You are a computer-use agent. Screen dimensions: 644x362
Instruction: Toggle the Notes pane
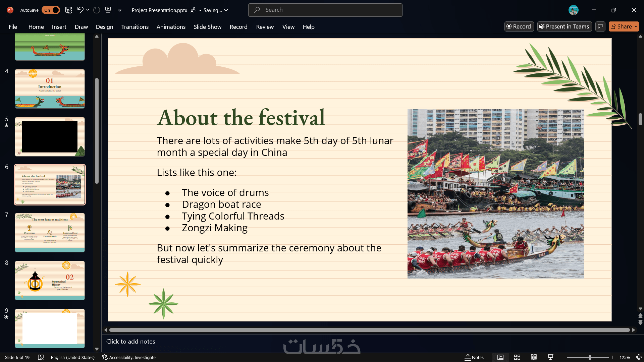pyautogui.click(x=474, y=357)
